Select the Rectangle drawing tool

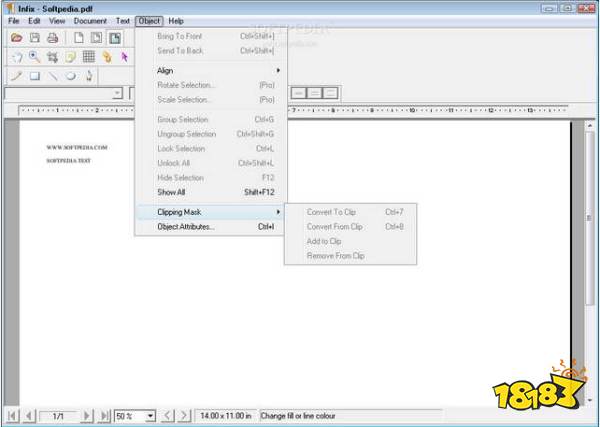pos(34,75)
